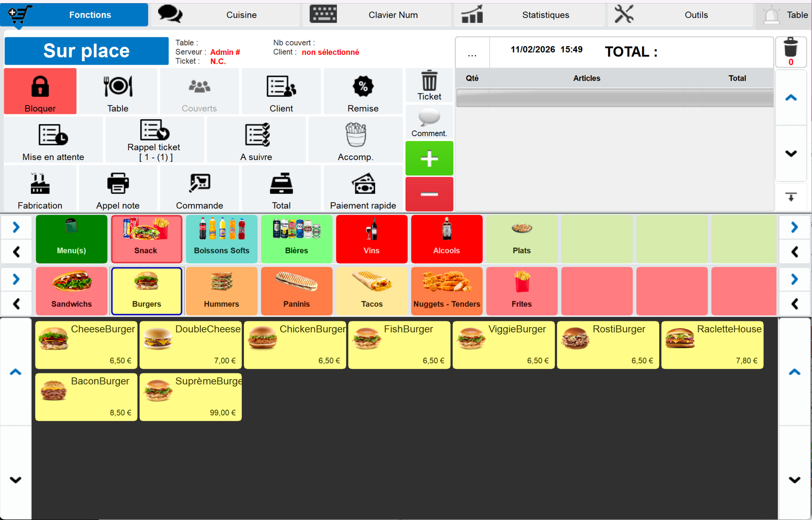The image size is (812, 520).
Task: Click the Fabrication factory icon
Action: coord(40,184)
